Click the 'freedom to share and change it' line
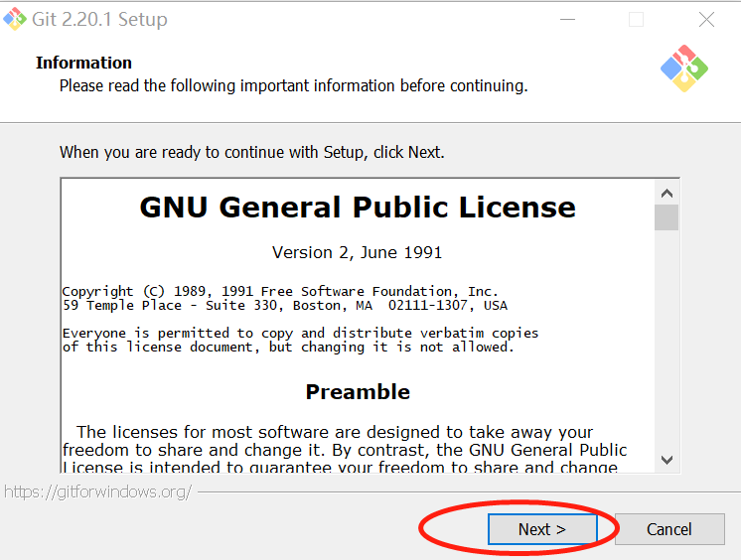Image resolution: width=741 pixels, height=560 pixels. point(345,450)
